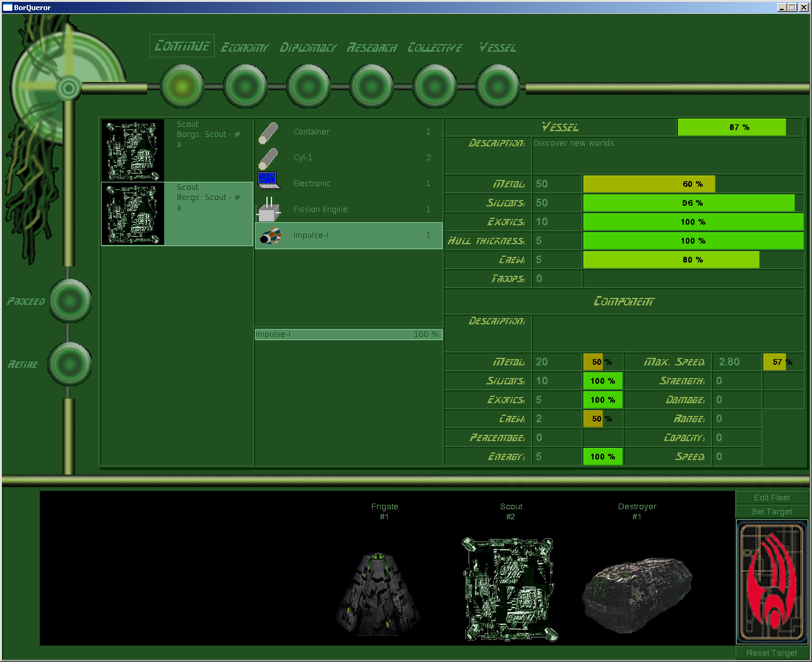Open the Economy menu
This screenshot has width=812, height=662.
(x=244, y=48)
